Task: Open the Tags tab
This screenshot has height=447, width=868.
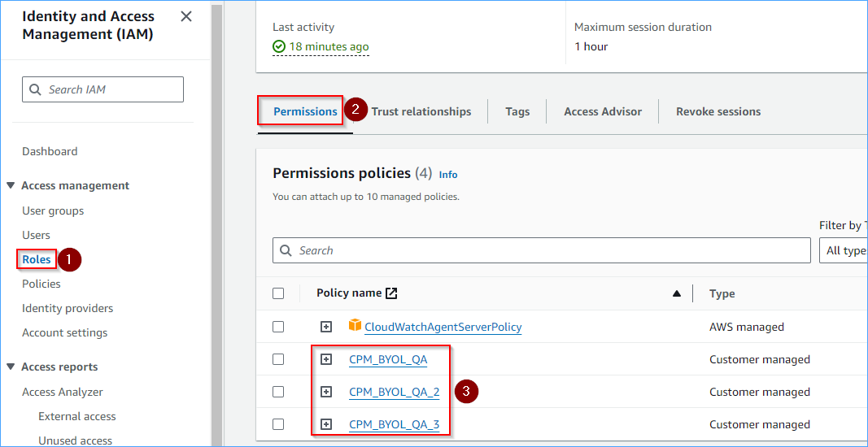Action: pos(517,112)
